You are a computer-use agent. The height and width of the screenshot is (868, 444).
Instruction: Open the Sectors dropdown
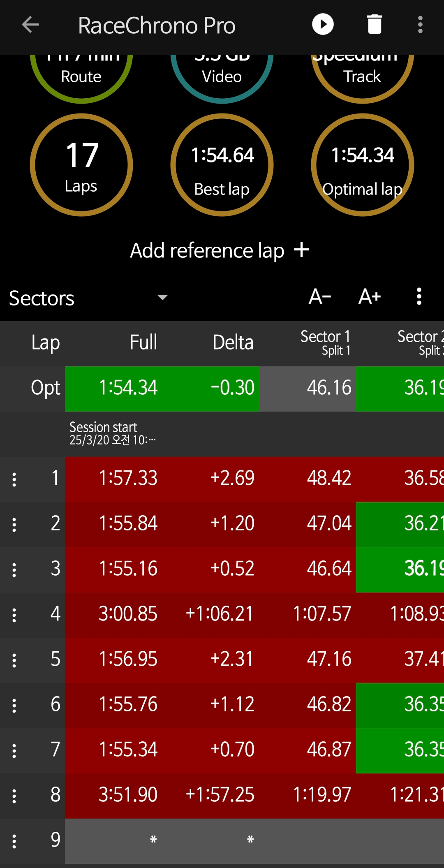(88, 298)
